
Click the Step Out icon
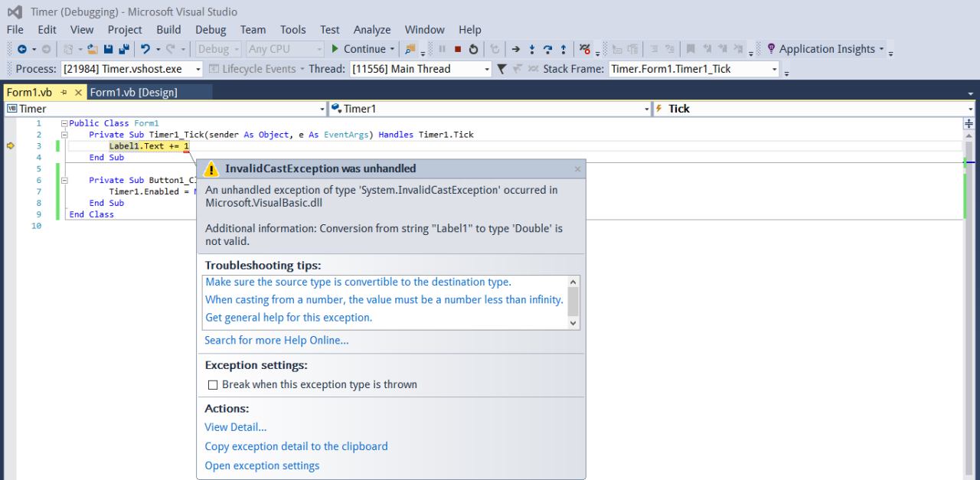[x=563, y=49]
